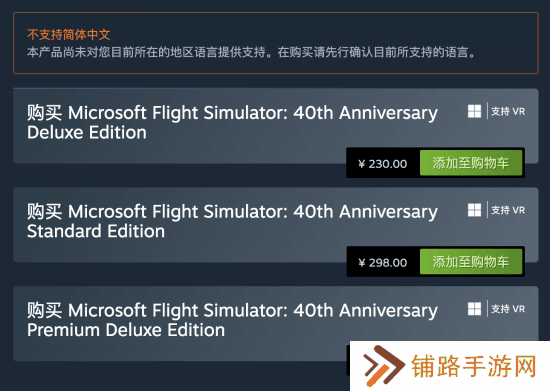Click VR support label on Deluxe Edition
Screen dimensions: 550x391
point(508,112)
